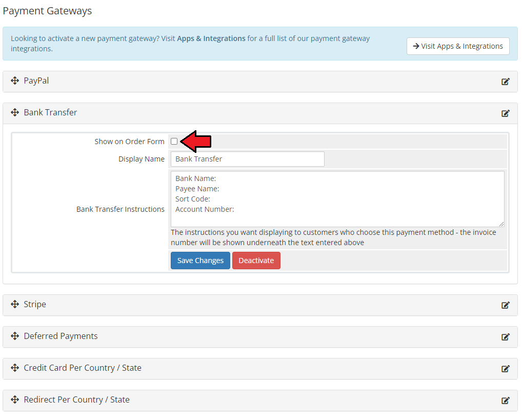Click the PayPal edit icon
This screenshot has width=522, height=420.
point(506,82)
